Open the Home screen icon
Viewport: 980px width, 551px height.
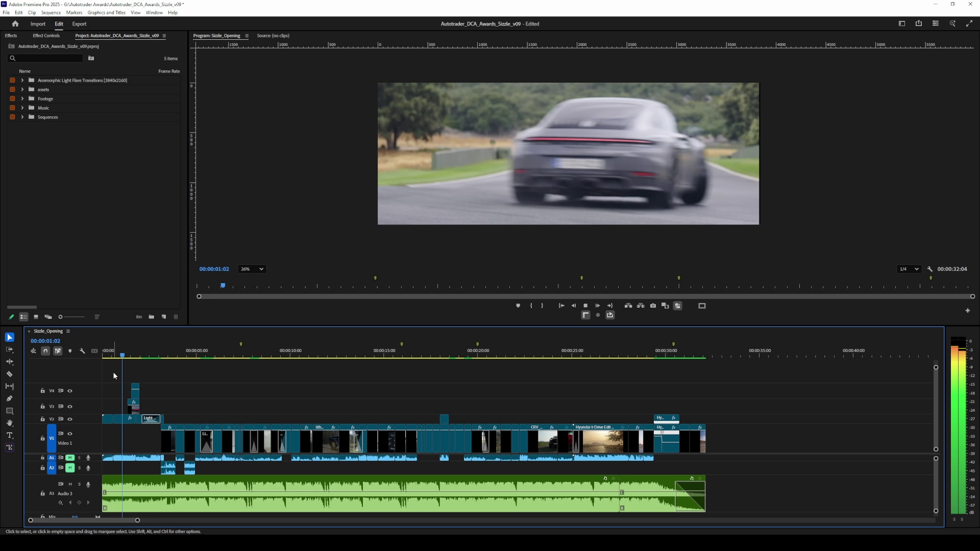(x=15, y=24)
